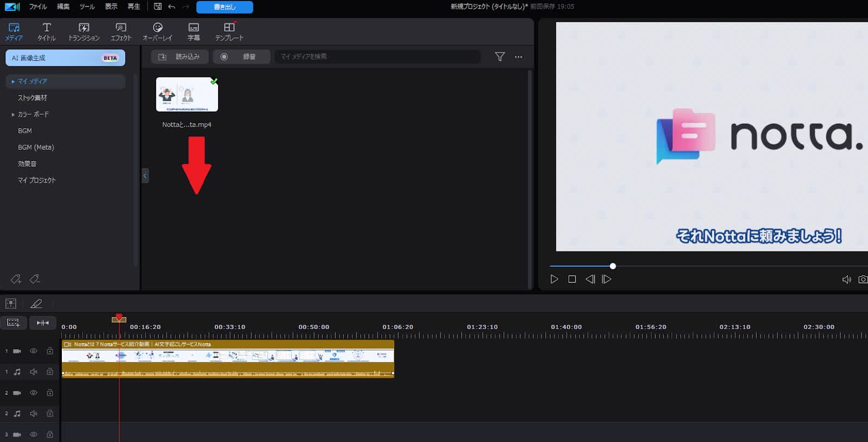Click the remove tag icon
The height and width of the screenshot is (442, 868).
click(x=35, y=279)
